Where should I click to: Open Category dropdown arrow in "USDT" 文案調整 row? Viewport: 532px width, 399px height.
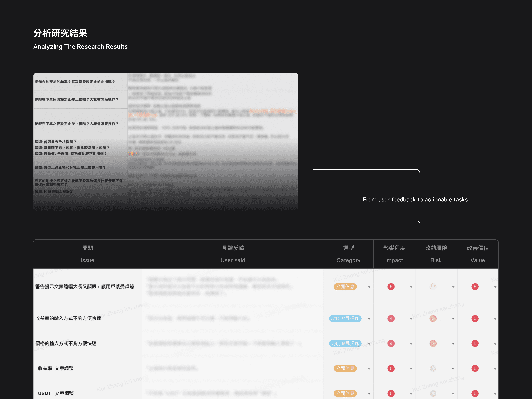pyautogui.click(x=369, y=394)
